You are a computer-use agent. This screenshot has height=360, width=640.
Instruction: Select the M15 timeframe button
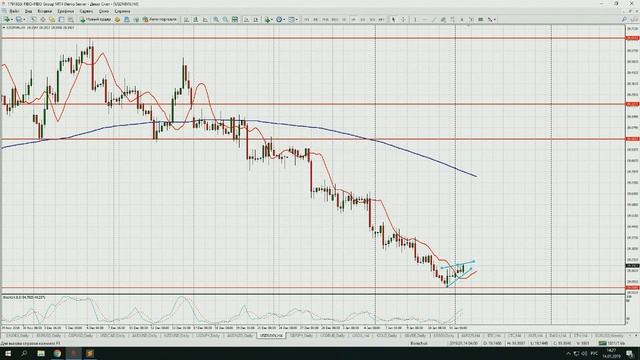(325, 20)
